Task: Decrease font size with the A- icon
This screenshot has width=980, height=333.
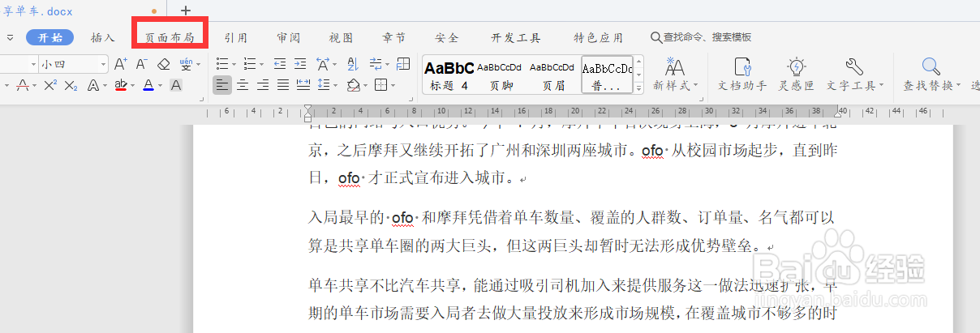Action: click(x=141, y=64)
